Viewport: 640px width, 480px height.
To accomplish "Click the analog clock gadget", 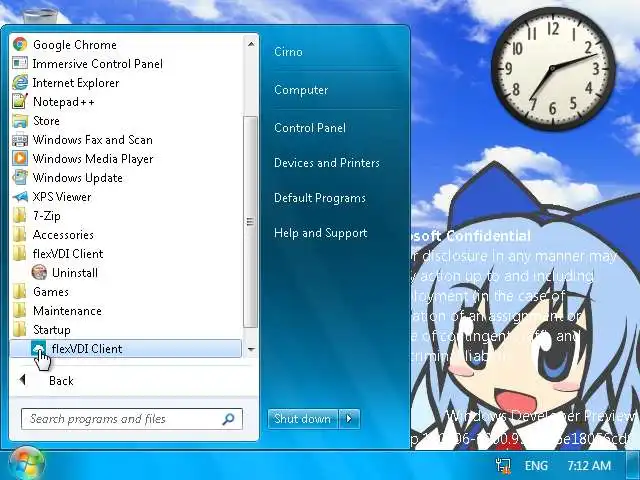I will [553, 69].
